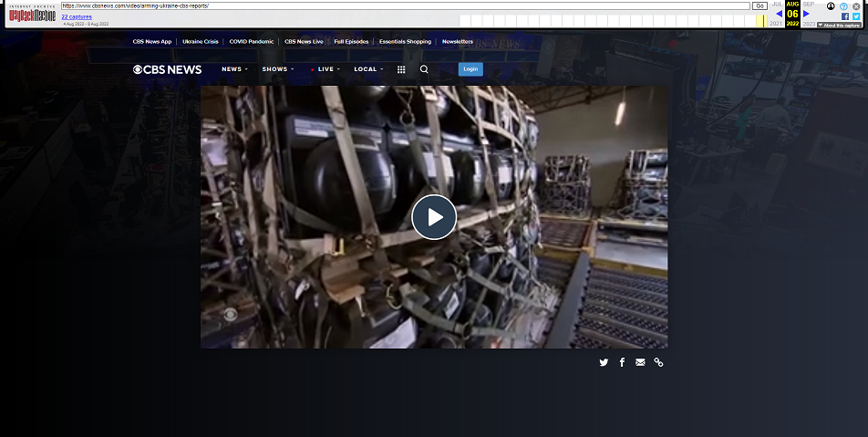Click the blue Login button
The width and height of the screenshot is (868, 437).
pos(470,69)
